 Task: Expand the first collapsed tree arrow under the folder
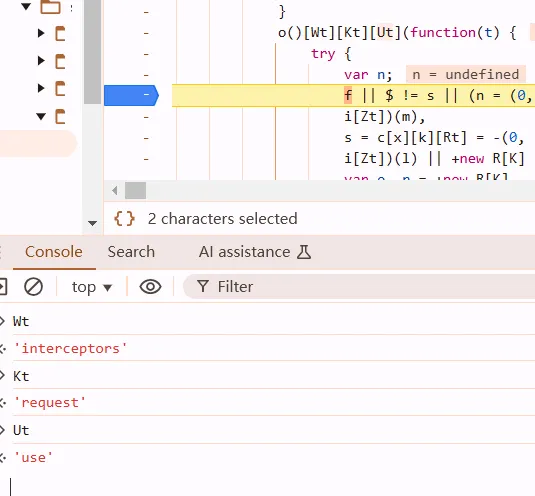(x=41, y=33)
